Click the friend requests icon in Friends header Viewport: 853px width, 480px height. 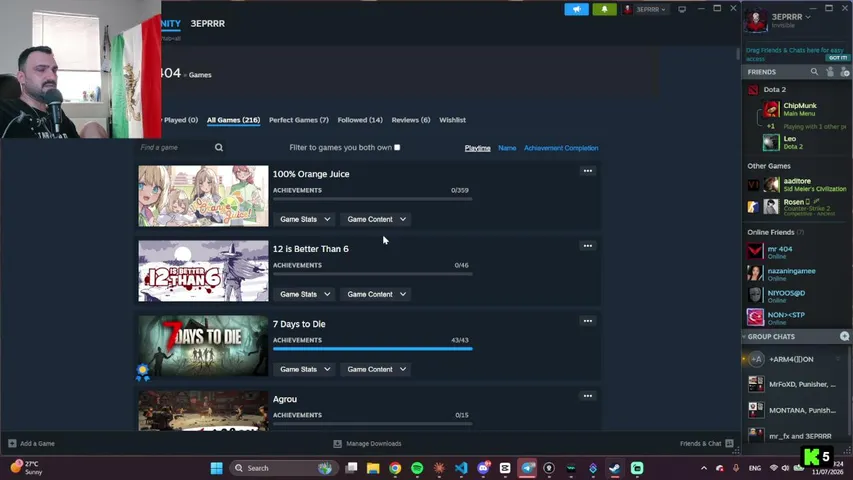coord(830,72)
